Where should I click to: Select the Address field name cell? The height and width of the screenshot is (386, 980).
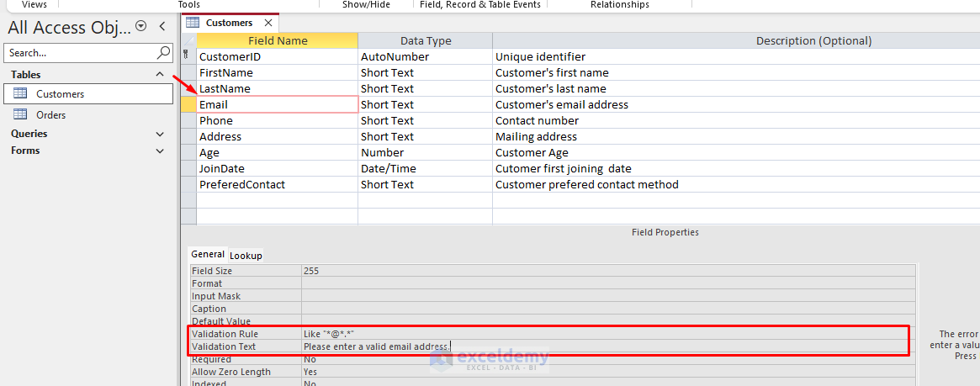[x=278, y=136]
